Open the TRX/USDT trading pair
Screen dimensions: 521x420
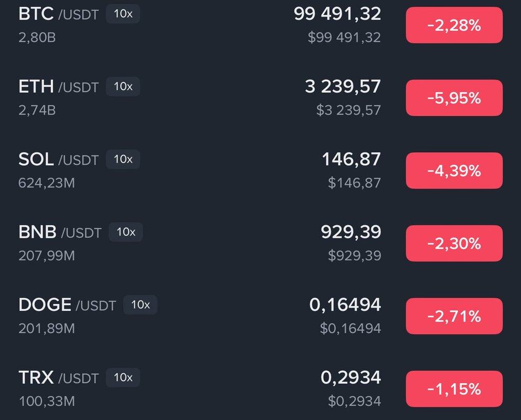pos(58,377)
